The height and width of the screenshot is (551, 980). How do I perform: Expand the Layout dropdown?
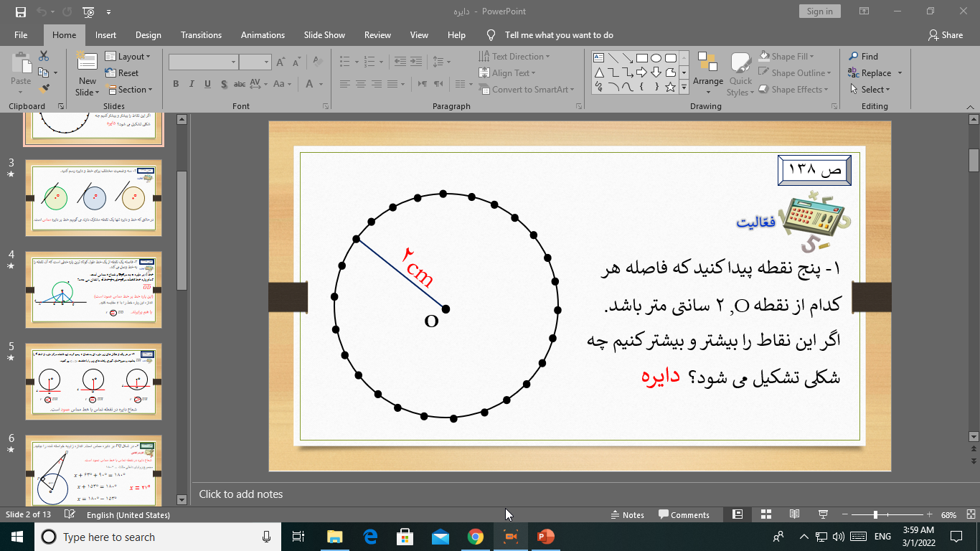pos(128,57)
